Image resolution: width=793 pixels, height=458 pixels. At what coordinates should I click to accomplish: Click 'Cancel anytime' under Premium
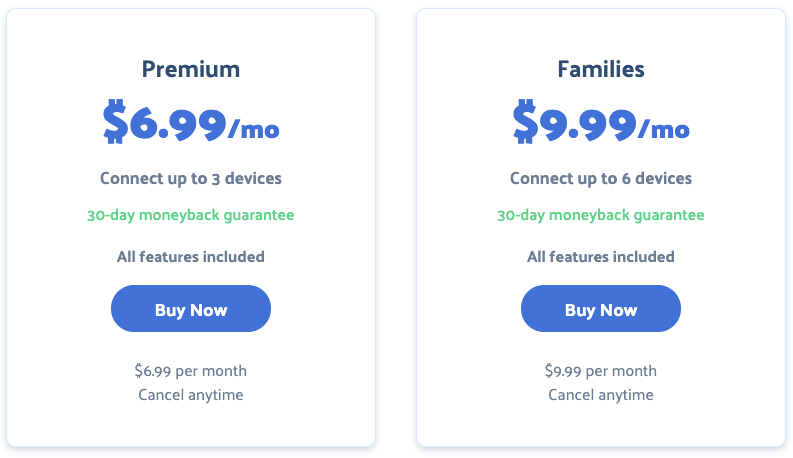[x=191, y=395]
